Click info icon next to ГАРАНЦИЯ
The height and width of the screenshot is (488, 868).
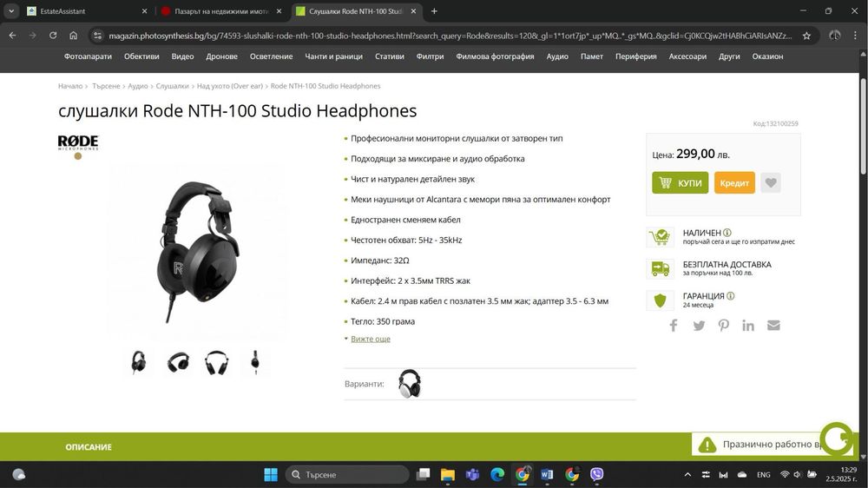point(730,296)
